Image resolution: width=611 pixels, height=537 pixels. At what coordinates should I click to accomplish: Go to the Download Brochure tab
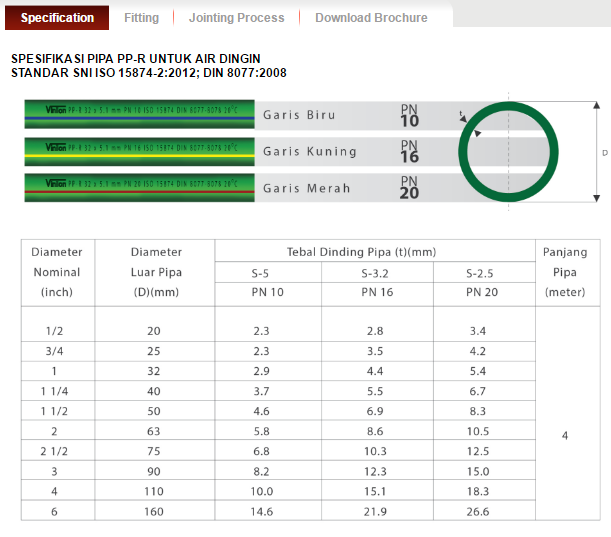point(371,17)
